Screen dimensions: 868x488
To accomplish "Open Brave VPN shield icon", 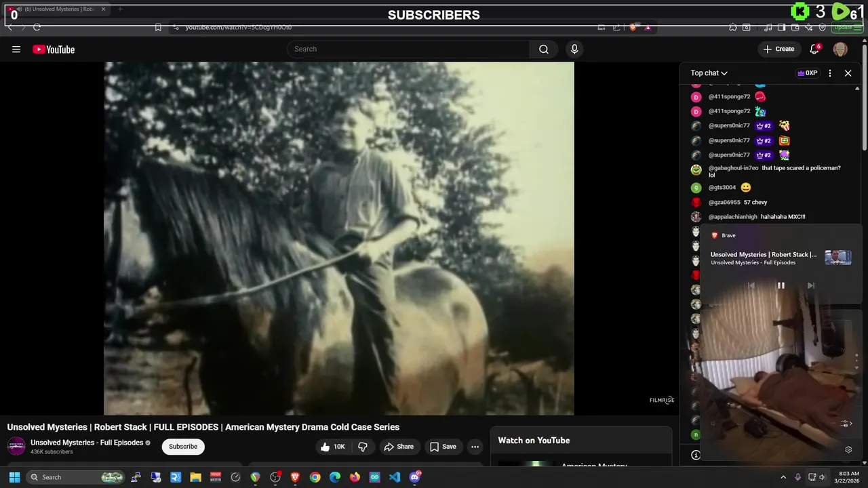I will point(823,27).
